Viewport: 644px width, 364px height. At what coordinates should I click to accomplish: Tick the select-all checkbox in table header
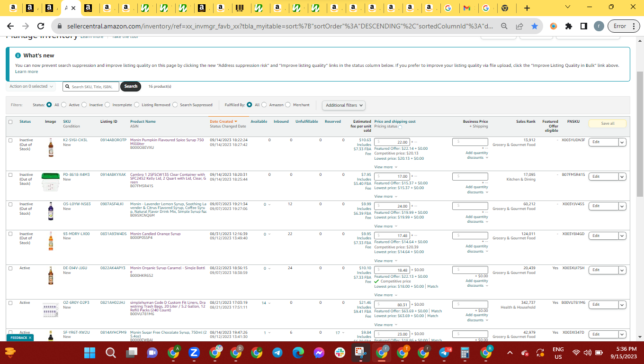tap(10, 122)
